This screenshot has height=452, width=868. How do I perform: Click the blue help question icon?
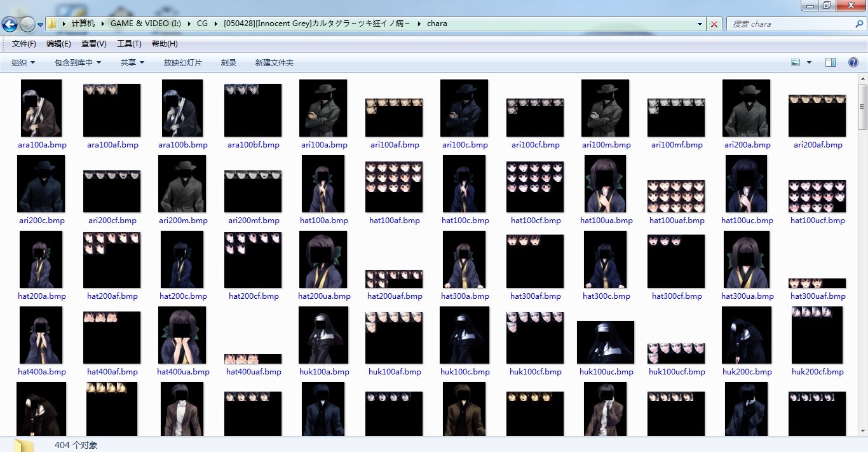tap(853, 62)
